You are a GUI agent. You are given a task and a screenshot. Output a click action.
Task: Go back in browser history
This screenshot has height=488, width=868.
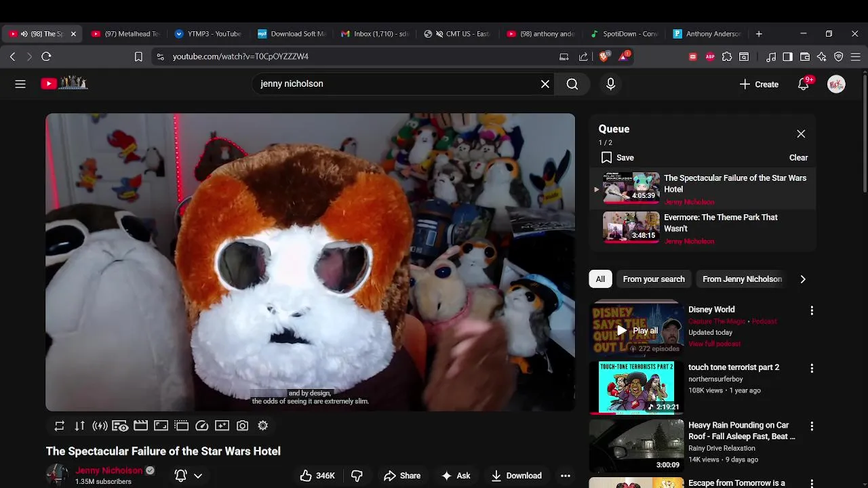pos(12,57)
